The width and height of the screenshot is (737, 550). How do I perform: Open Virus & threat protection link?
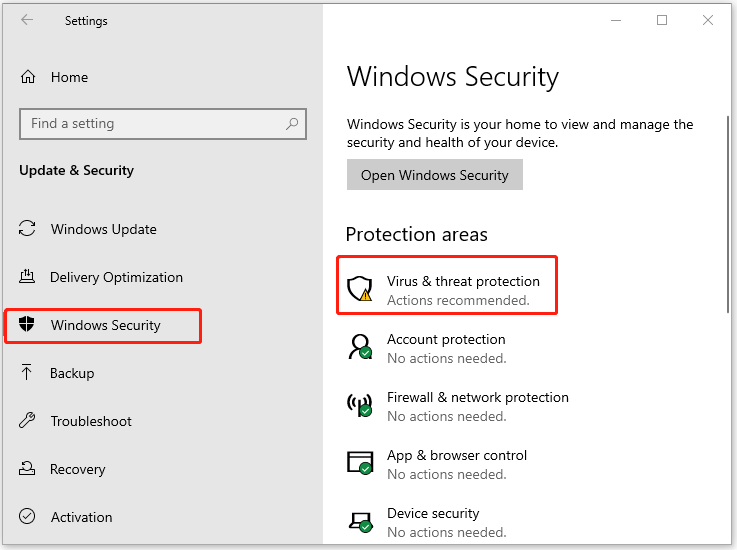463,282
